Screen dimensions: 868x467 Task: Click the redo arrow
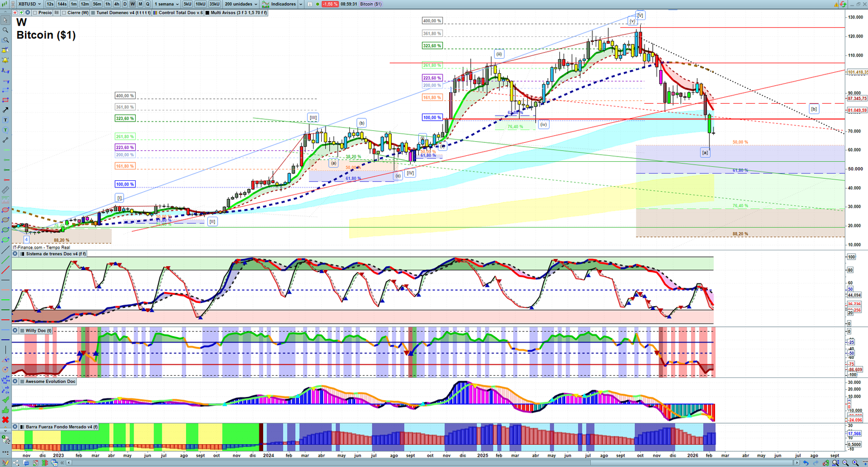pos(816,463)
